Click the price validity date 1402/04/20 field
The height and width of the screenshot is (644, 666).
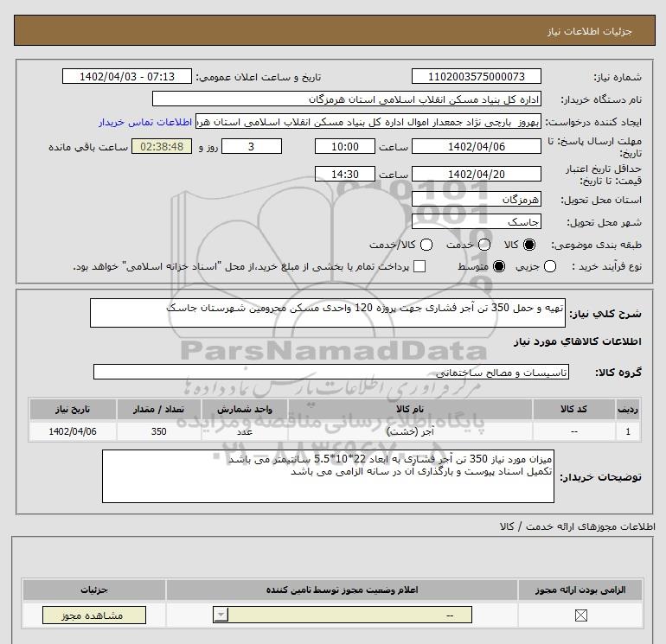(x=476, y=175)
